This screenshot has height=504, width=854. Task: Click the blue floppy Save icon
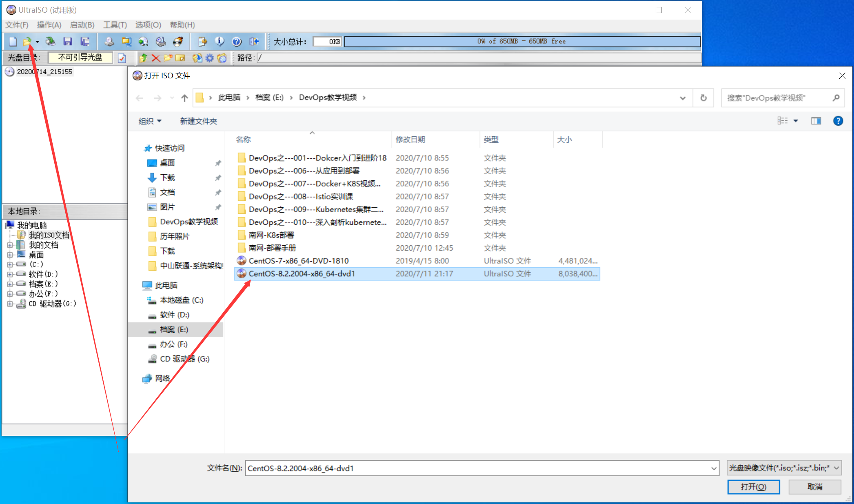[x=68, y=42]
